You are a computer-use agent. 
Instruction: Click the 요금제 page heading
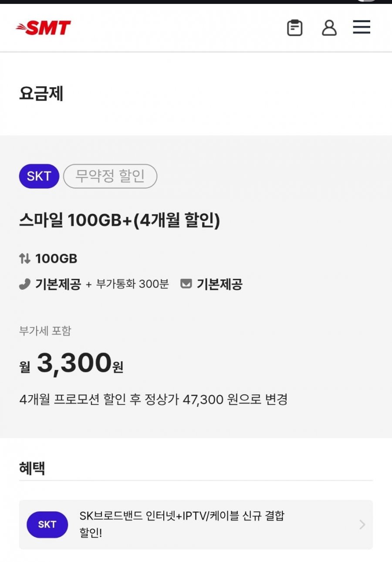pyautogui.click(x=41, y=94)
